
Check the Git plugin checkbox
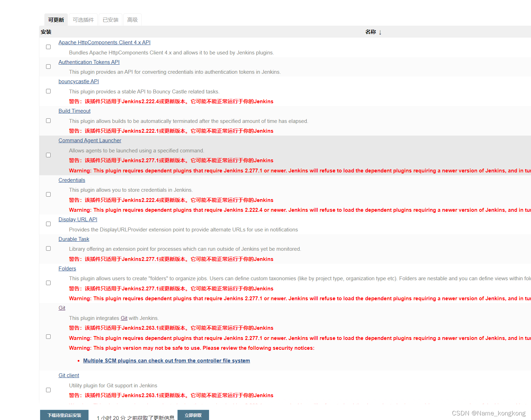tap(48, 336)
